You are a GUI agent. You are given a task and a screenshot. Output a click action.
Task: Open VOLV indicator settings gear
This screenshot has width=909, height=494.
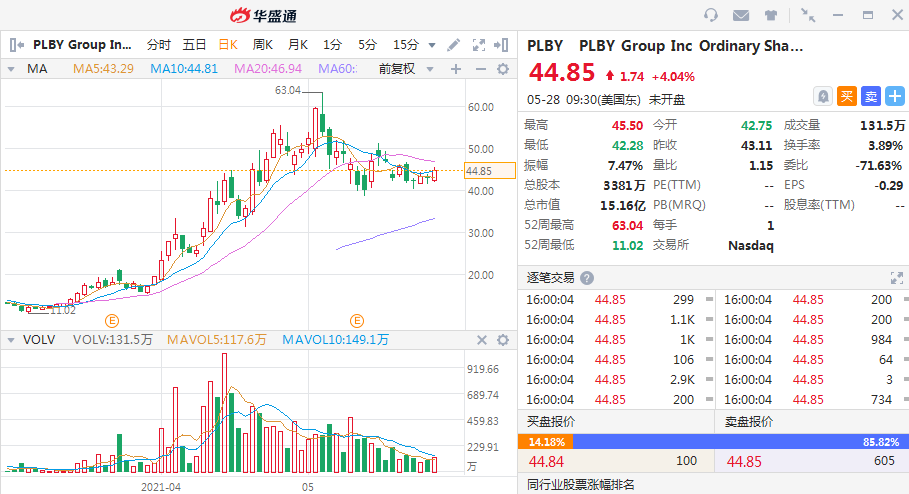(505, 340)
